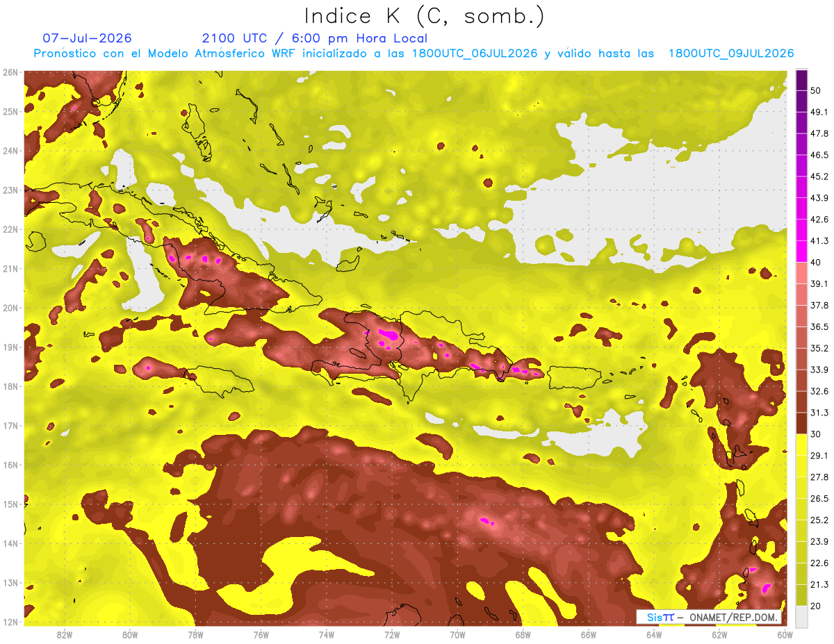Click the colorbar label '20'
The width and height of the screenshot is (834, 644).
tap(816, 606)
